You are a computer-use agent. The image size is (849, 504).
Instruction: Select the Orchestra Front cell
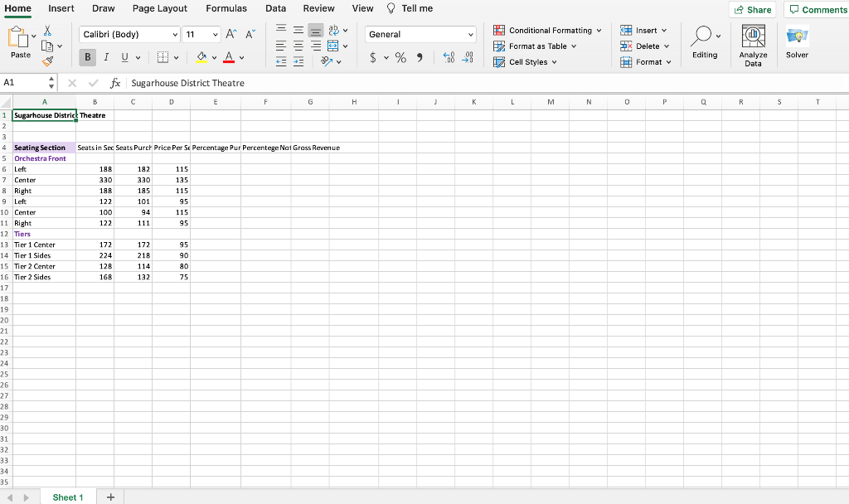point(45,158)
